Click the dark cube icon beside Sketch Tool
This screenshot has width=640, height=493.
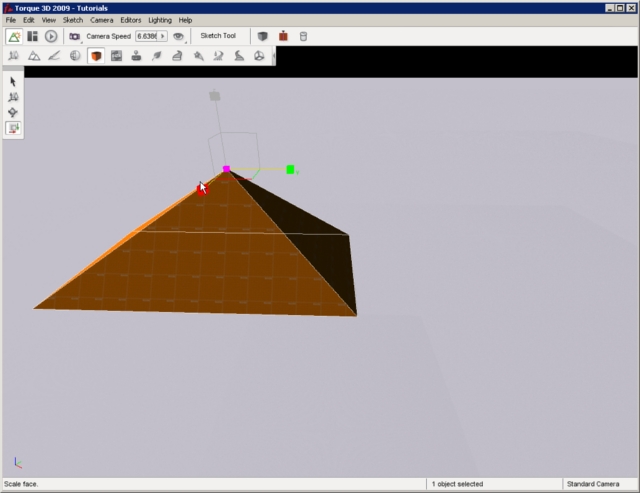(x=262, y=36)
